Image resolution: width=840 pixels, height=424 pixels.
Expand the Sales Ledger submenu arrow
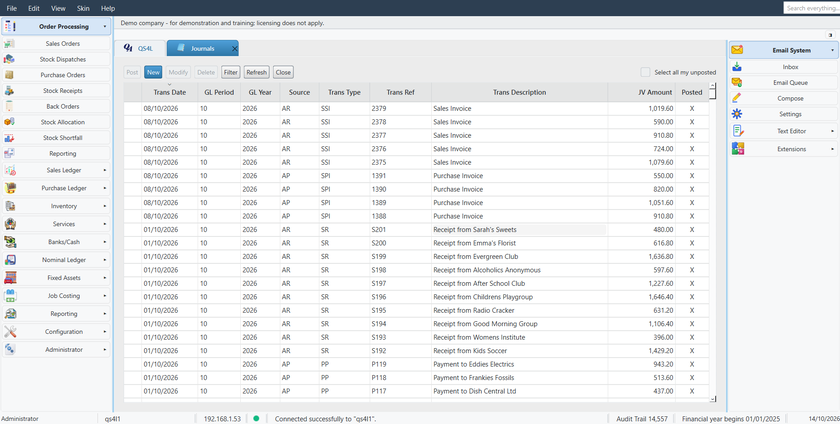[104, 170]
